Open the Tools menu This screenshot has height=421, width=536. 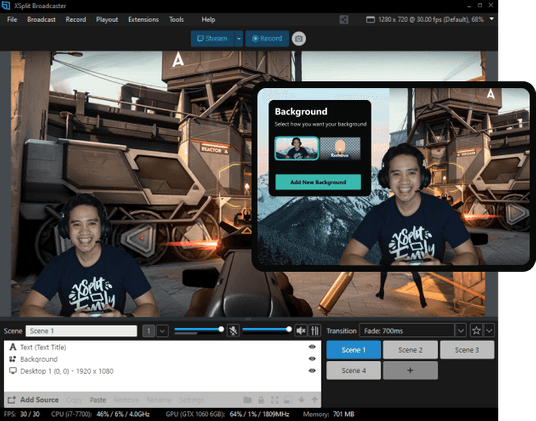click(176, 19)
